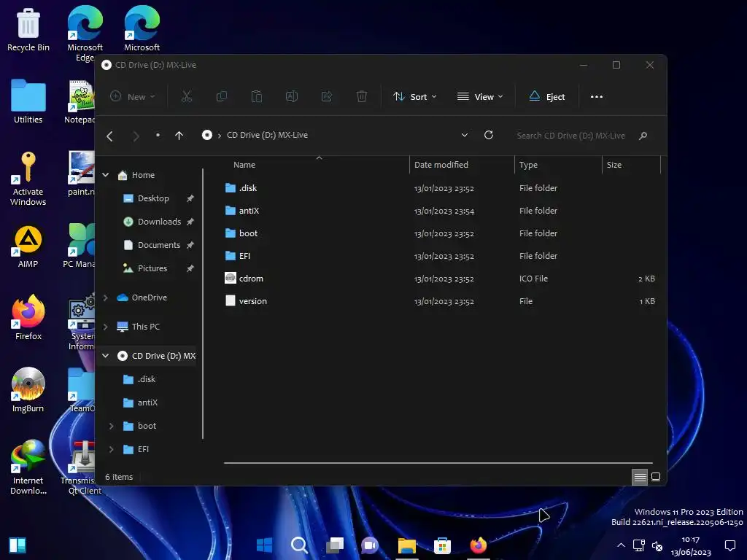
Task: Sort by Type column header
Action: [x=528, y=165]
